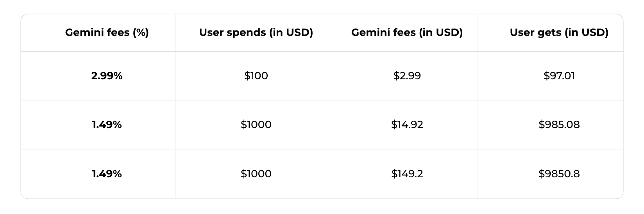
Task: Click 1.49% in the $14.92 fee row
Action: [107, 125]
